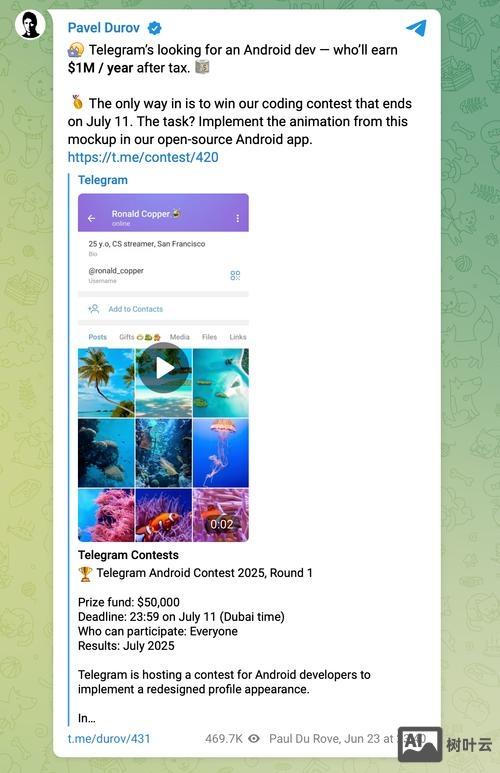500x773 pixels.
Task: Tap the back arrow in mockup header
Action: click(x=92, y=218)
